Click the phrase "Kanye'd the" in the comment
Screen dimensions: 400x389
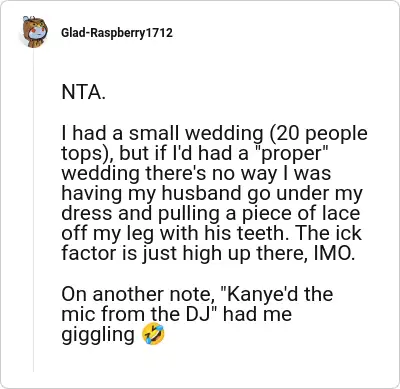tap(277, 294)
